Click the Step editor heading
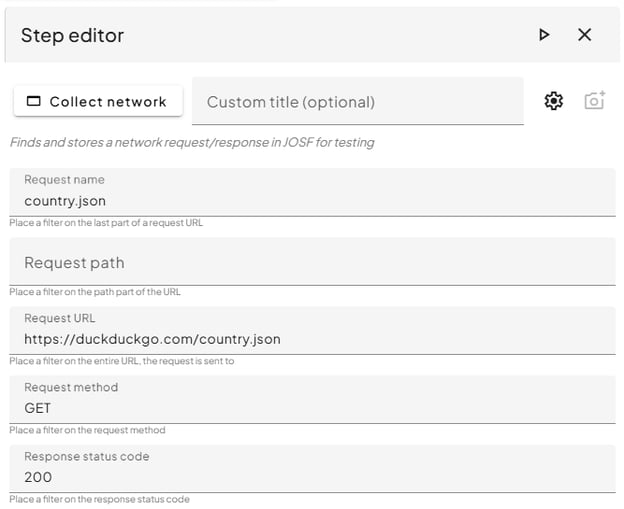The height and width of the screenshot is (509, 624). 72,36
